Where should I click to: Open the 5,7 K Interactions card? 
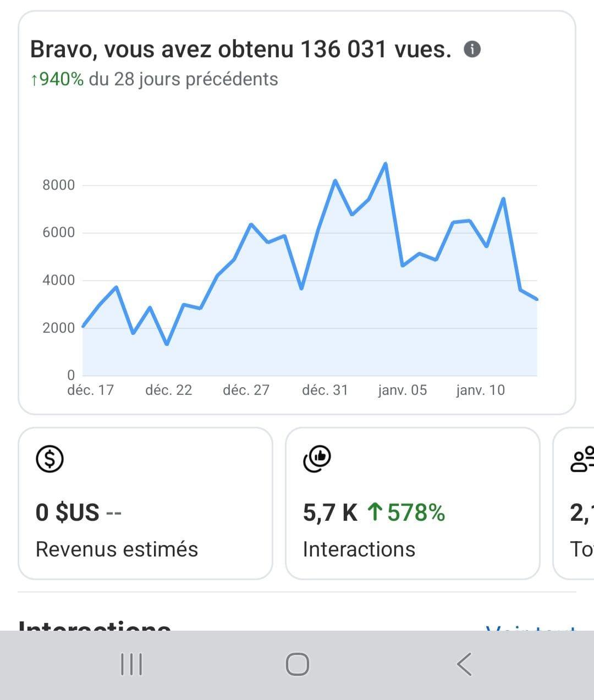pyautogui.click(x=413, y=503)
